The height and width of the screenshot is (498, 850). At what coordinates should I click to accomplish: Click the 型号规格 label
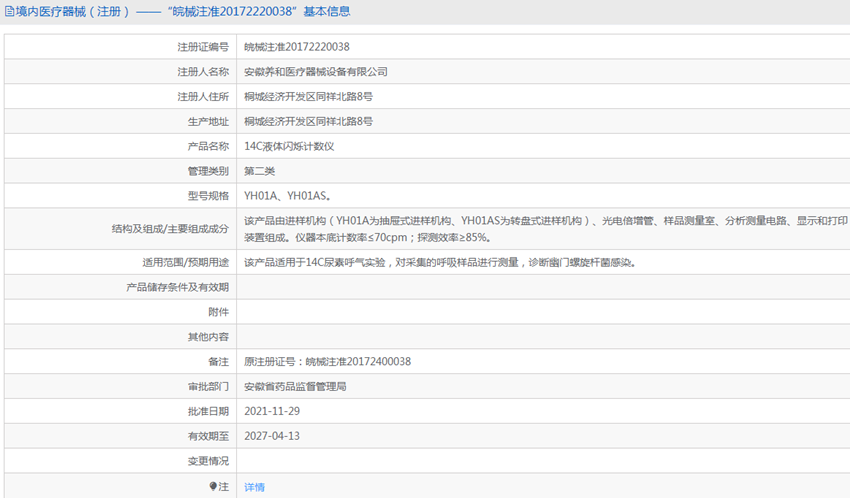point(208,196)
